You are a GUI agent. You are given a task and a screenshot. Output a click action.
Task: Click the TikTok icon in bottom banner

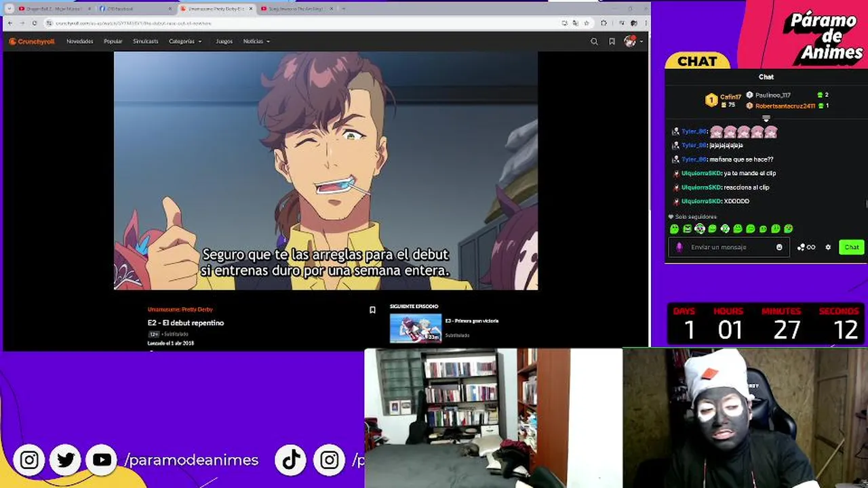(292, 460)
